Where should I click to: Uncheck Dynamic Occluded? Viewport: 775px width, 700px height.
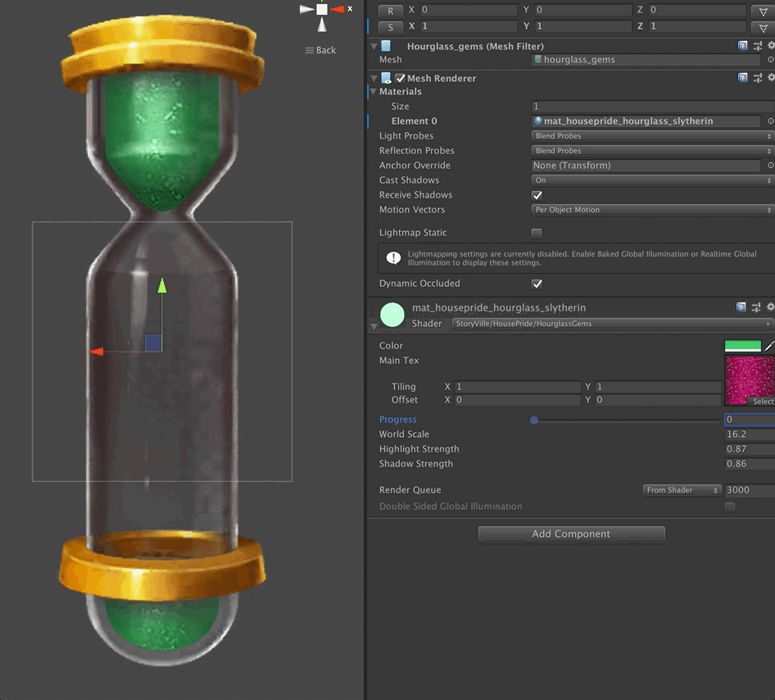click(x=537, y=284)
